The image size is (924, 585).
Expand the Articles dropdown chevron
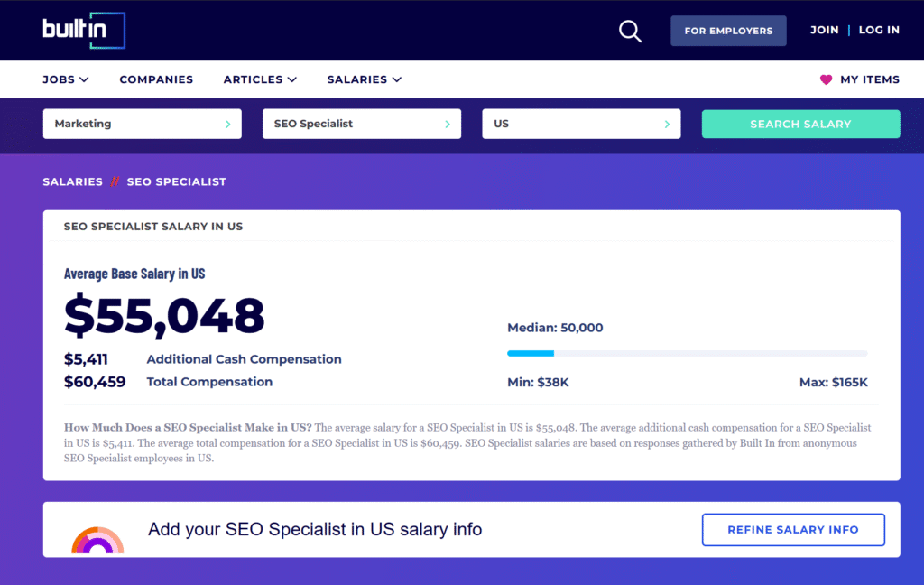(291, 79)
